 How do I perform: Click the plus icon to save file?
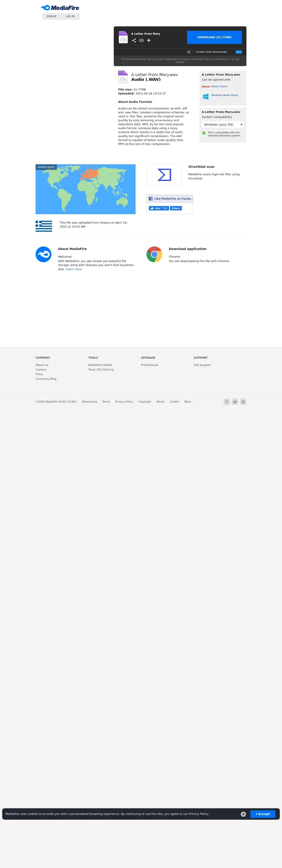(x=149, y=40)
